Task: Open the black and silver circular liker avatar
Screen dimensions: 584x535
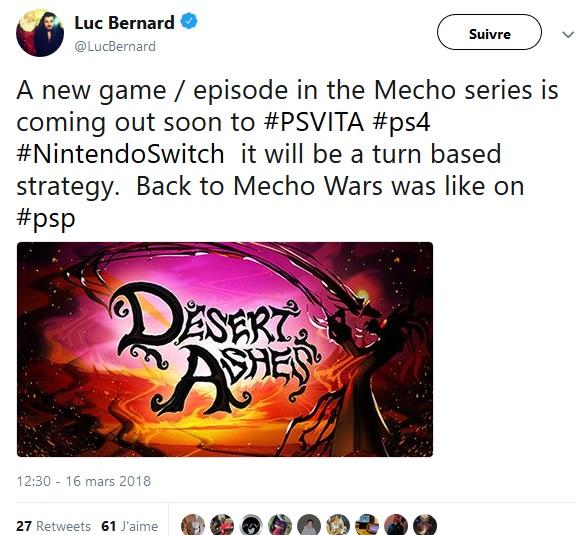Action: click(251, 525)
